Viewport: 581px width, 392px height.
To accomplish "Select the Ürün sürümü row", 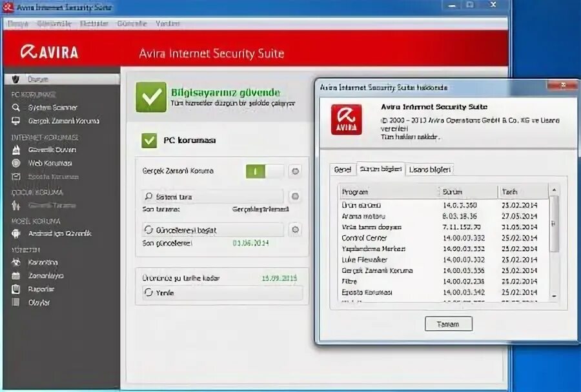I will click(x=444, y=205).
